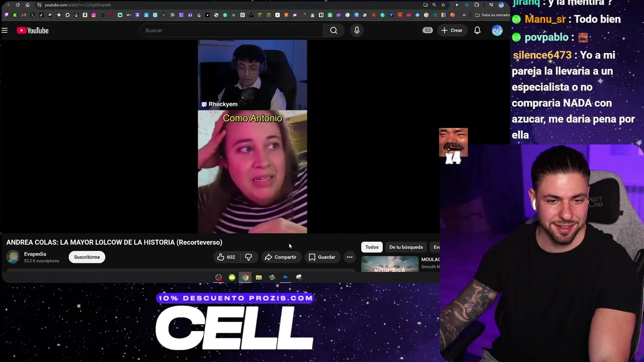Viewport: 644px width, 362px height.
Task: Save the video with Guardar
Action: click(x=322, y=257)
